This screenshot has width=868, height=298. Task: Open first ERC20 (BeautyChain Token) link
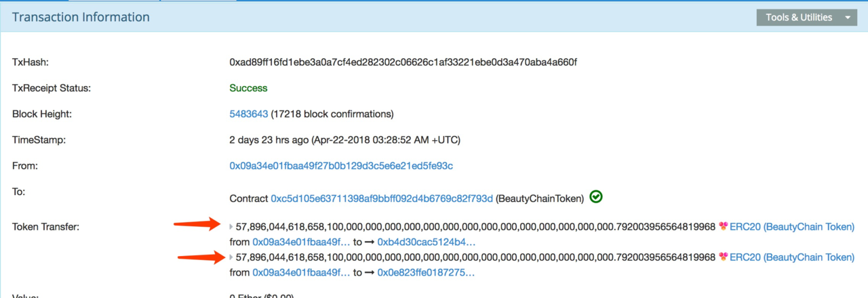(x=792, y=227)
